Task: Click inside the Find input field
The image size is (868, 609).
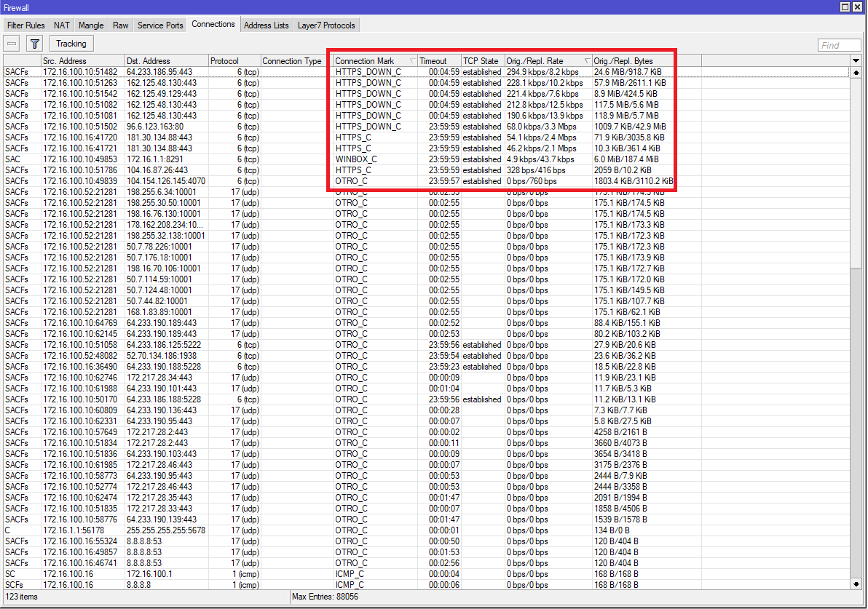Action: pyautogui.click(x=837, y=44)
